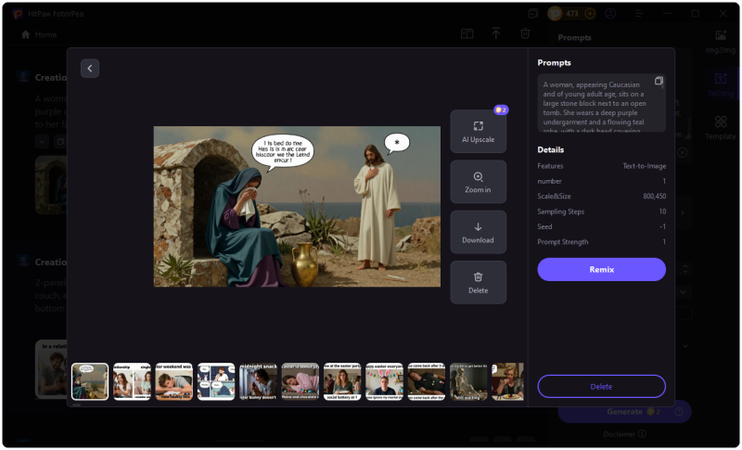The image size is (742, 450).
Task: Click the large generated image preview
Action: pyautogui.click(x=297, y=206)
